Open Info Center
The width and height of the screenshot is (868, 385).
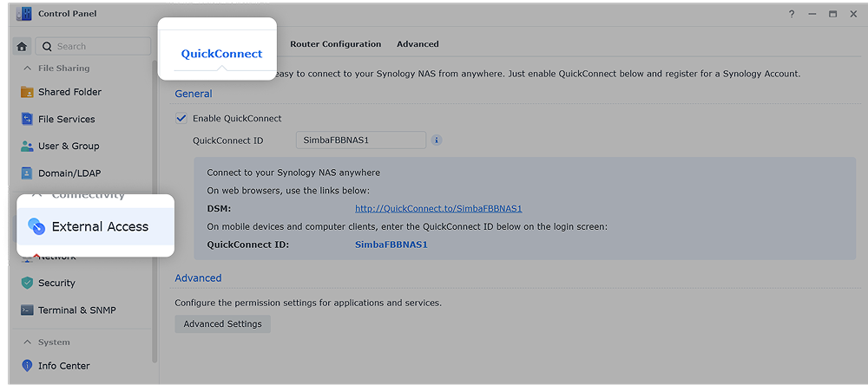click(63, 366)
